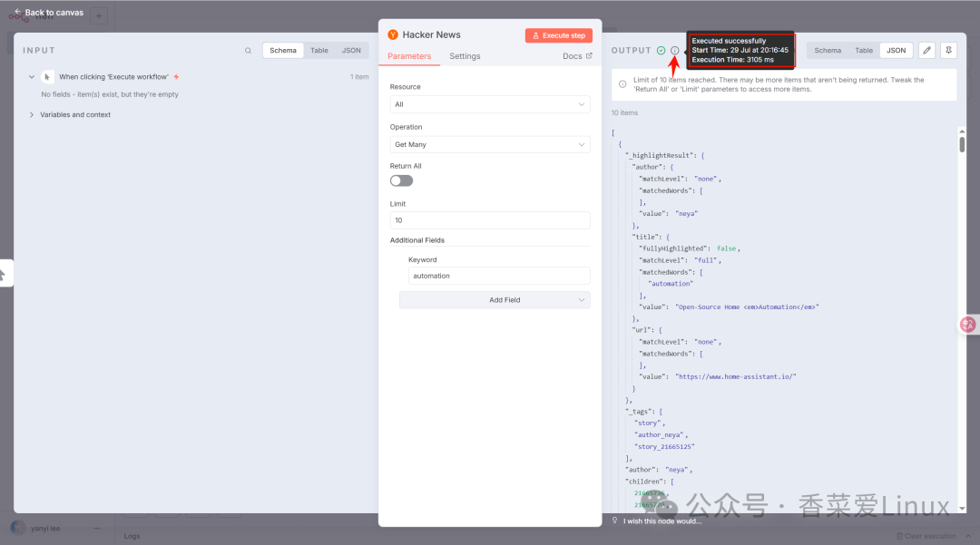Select OUTPUT Table view
Viewport: 980px width, 545px height.
tap(864, 51)
